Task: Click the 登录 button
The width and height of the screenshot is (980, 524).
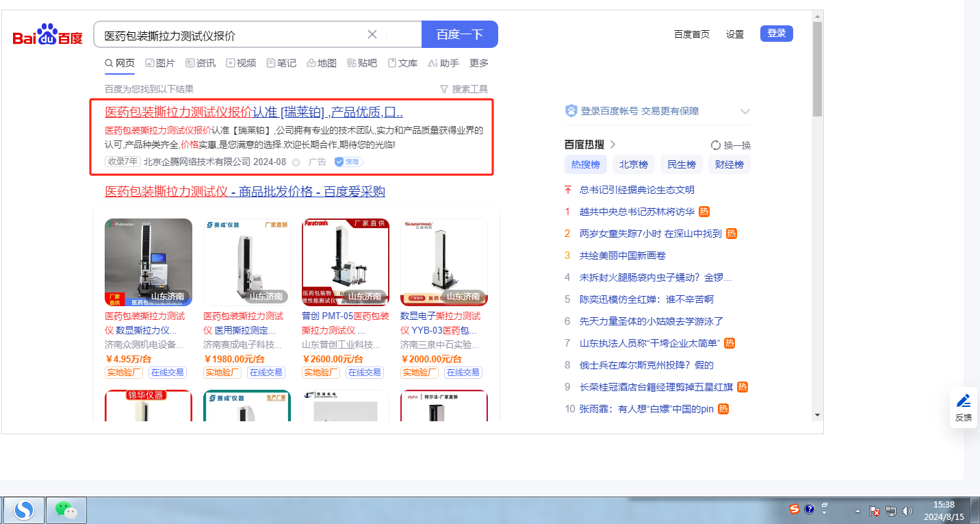Action: [x=777, y=34]
